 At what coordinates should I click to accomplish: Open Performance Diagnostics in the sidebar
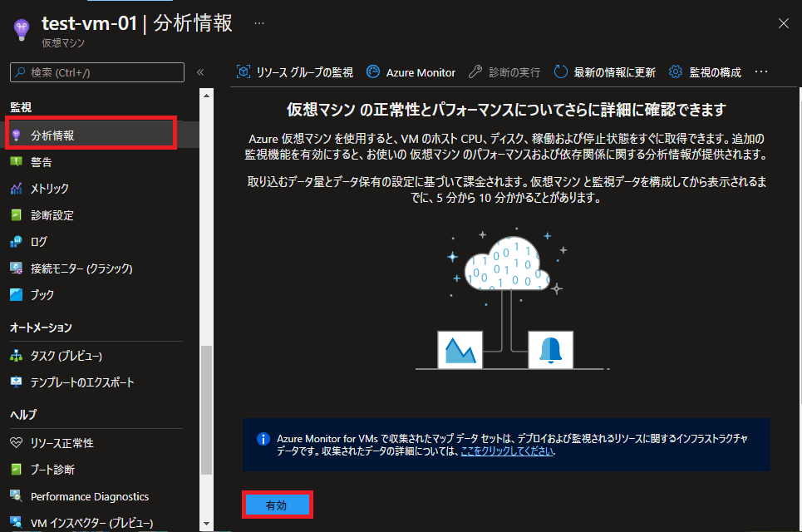point(90,497)
